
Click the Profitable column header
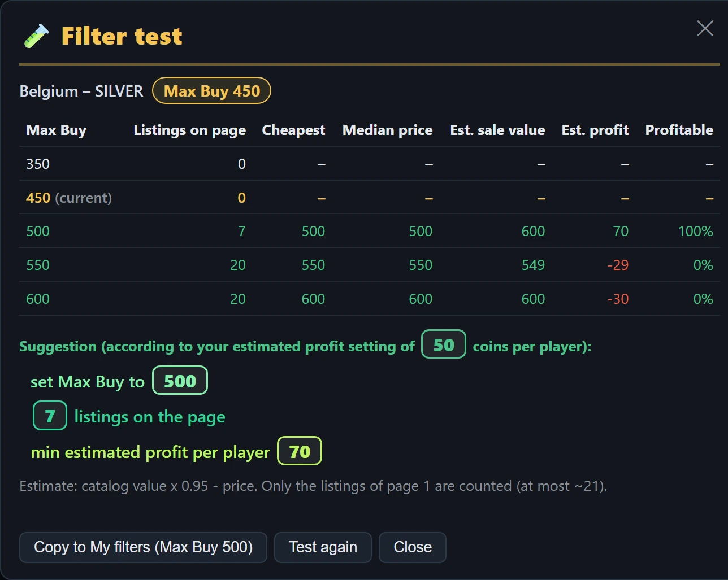679,130
